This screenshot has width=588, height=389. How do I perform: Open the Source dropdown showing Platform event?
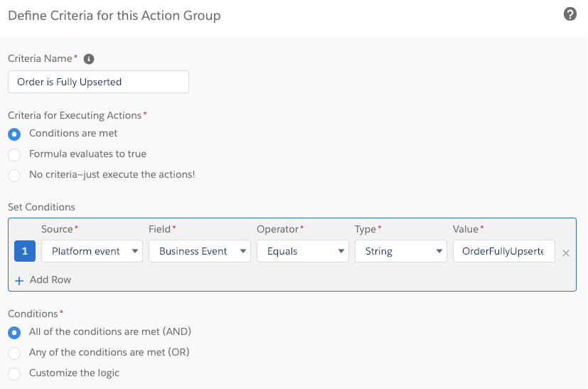click(92, 251)
